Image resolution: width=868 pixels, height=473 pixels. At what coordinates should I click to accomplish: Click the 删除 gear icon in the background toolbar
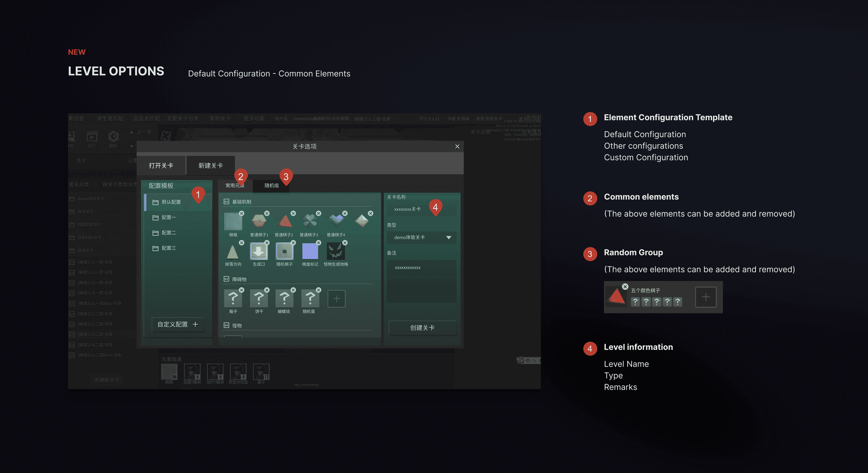(x=113, y=137)
